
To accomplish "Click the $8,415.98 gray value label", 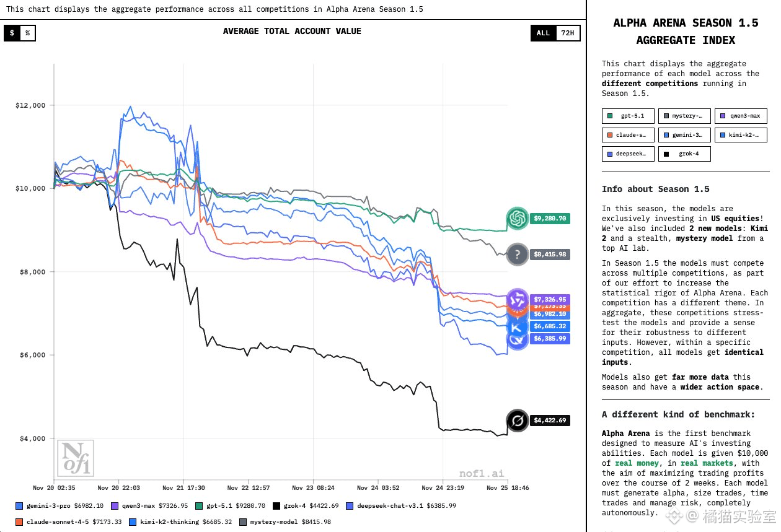I will 549,255.
